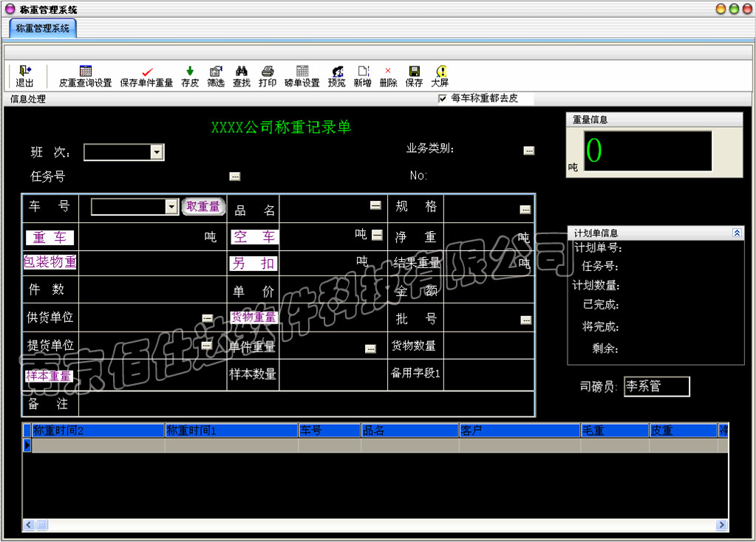Viewport: 756px width, 542px height.
Task: Click the ellipsis button beside 任务号
Action: (x=235, y=176)
